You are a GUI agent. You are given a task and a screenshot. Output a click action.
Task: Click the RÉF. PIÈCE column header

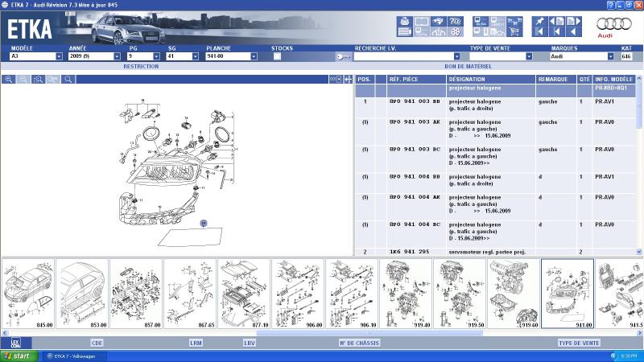(416, 79)
